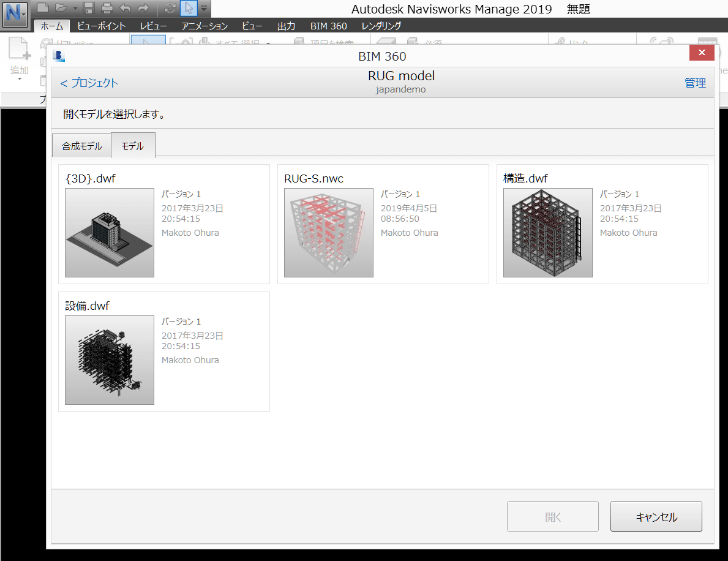The width and height of the screenshot is (728, 561).
Task: Click the {3D}.dwf file name
Action: [x=90, y=178]
